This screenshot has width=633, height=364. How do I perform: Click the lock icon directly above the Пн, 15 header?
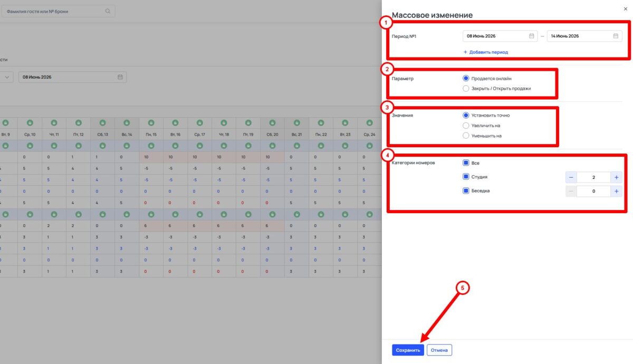tap(151, 122)
